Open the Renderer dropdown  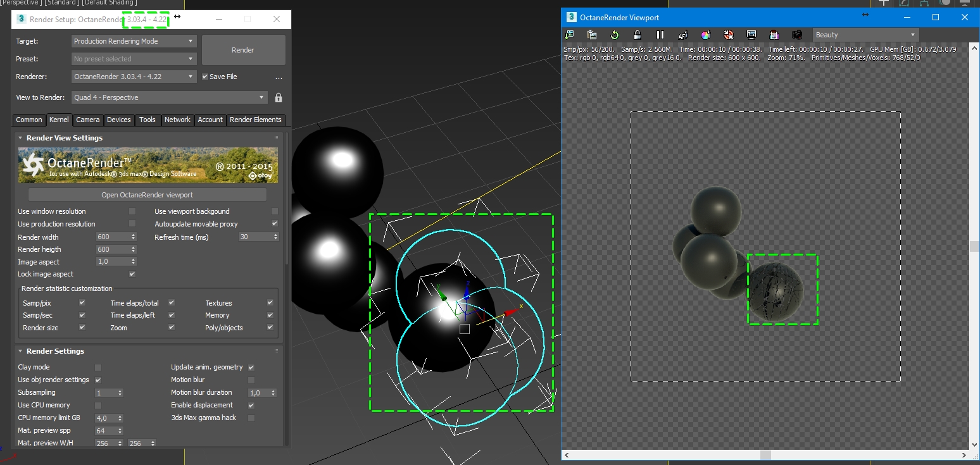[x=134, y=77]
